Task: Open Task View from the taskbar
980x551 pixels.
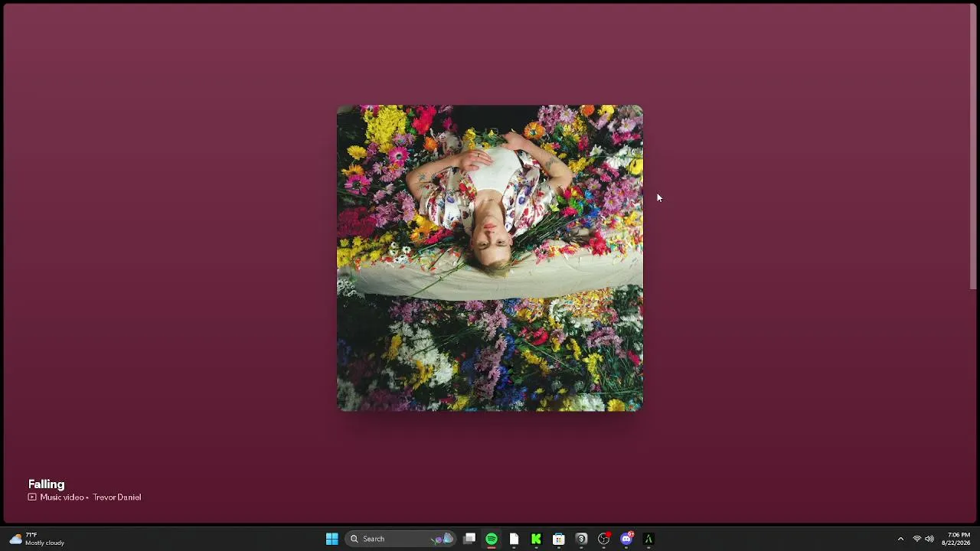Action: 469,539
